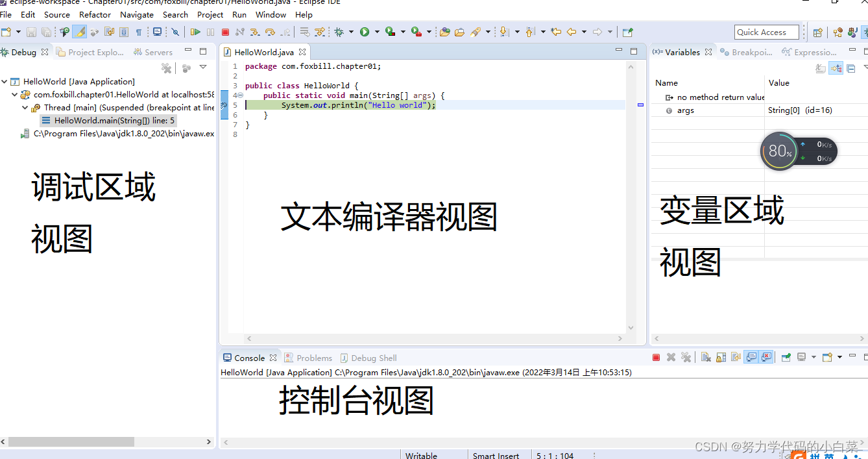This screenshot has width=868, height=459.
Task: Enable Console scroll lock
Action: [720, 356]
